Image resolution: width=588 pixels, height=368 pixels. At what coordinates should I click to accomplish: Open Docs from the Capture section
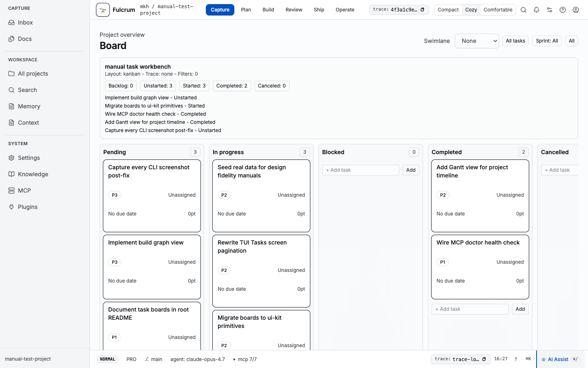(45, 39)
